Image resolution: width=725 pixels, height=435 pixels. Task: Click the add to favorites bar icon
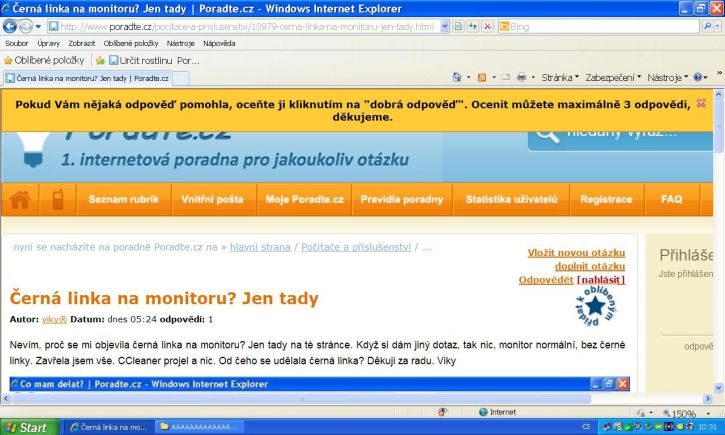click(100, 61)
